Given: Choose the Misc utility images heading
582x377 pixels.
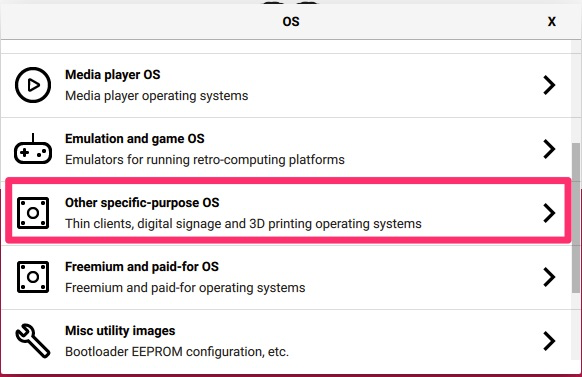Looking at the screenshot, I should [120, 331].
